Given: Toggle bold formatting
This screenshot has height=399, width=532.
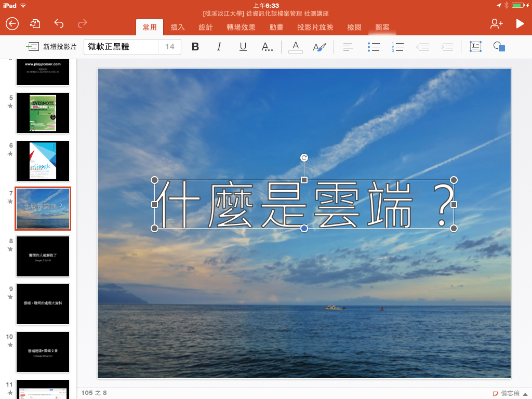Looking at the screenshot, I should [195, 47].
